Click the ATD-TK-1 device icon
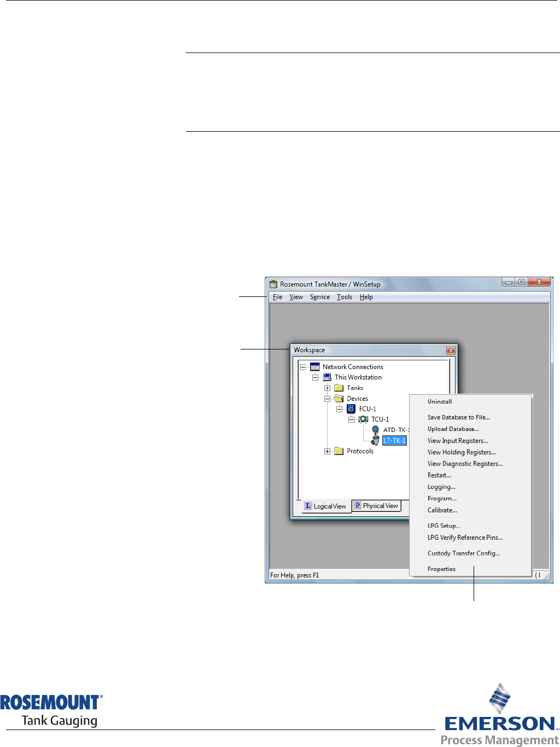Viewport: 560px width, 747px height. 376,430
